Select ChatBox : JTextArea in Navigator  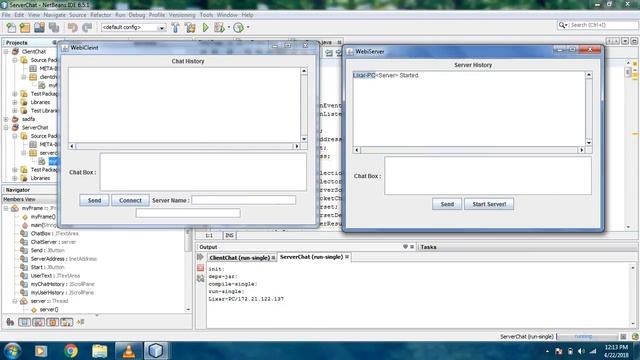[54, 233]
